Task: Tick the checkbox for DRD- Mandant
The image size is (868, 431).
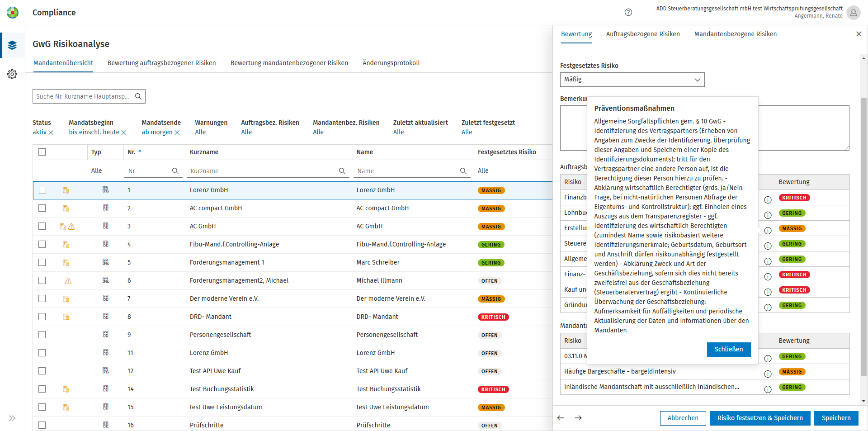Action: tap(42, 317)
